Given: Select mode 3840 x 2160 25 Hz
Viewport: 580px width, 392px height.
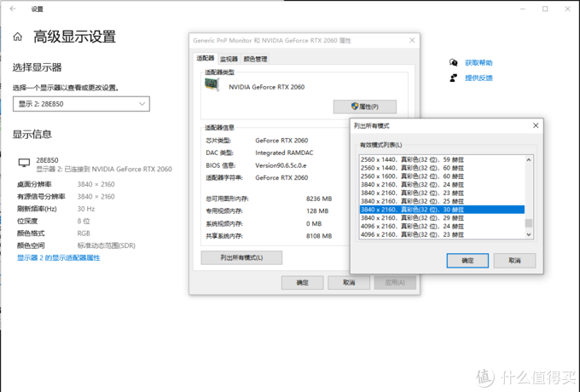Looking at the screenshot, I should pos(442,201).
